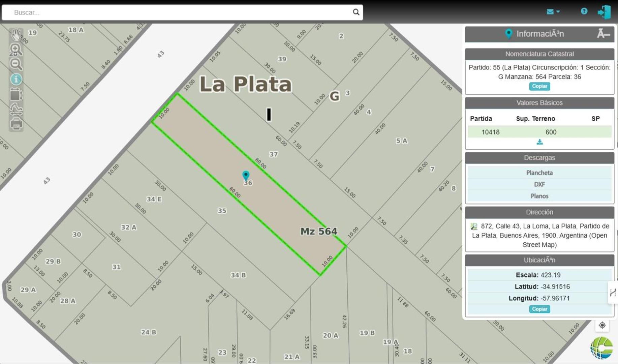Image resolution: width=618 pixels, height=364 pixels.
Task: Click the help question mark icon
Action: click(x=584, y=11)
